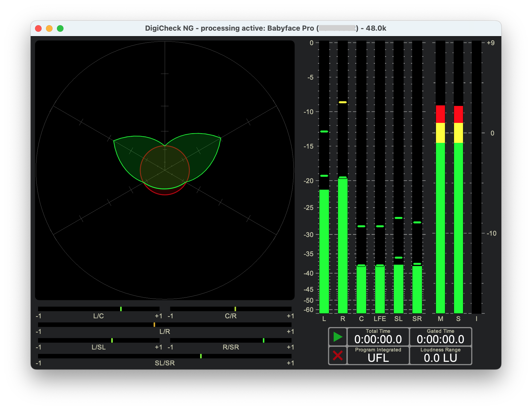Click the green zoom window button
Image resolution: width=532 pixels, height=410 pixels.
pos(60,28)
